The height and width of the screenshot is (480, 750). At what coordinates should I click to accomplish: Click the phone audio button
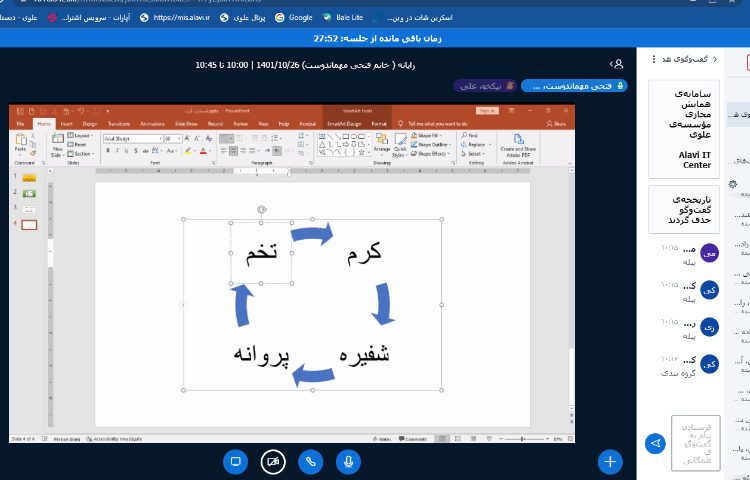[x=311, y=461]
